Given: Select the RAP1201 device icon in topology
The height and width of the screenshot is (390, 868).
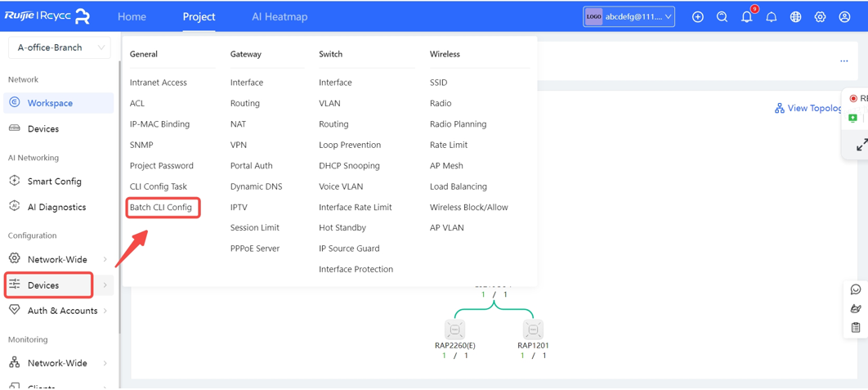Looking at the screenshot, I should 533,329.
